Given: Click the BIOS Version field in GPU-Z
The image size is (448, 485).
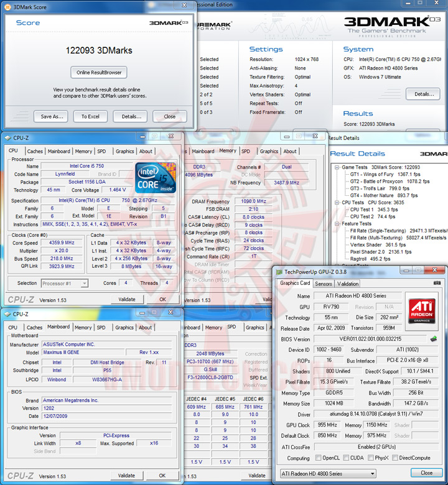Looking at the screenshot, I should 370,339.
